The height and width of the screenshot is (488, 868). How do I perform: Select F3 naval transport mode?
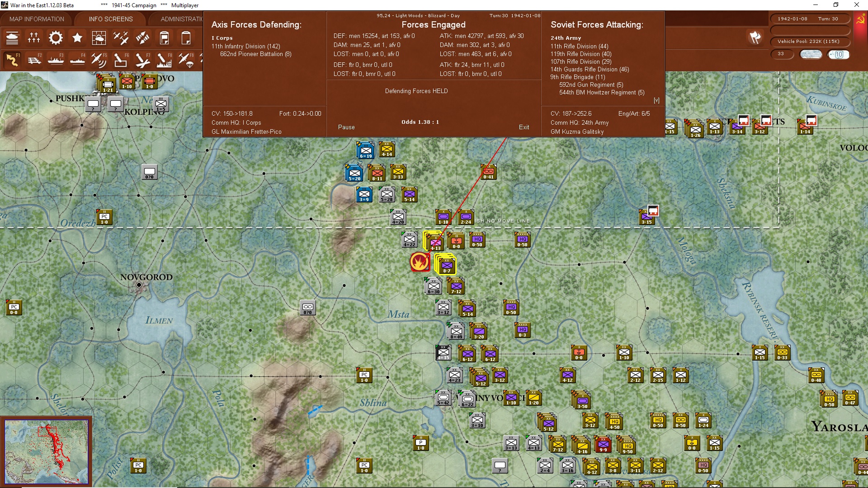click(x=56, y=60)
